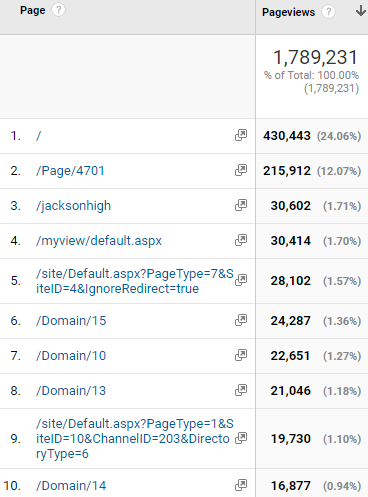Follow the /myview/default.aspx link

point(99,241)
